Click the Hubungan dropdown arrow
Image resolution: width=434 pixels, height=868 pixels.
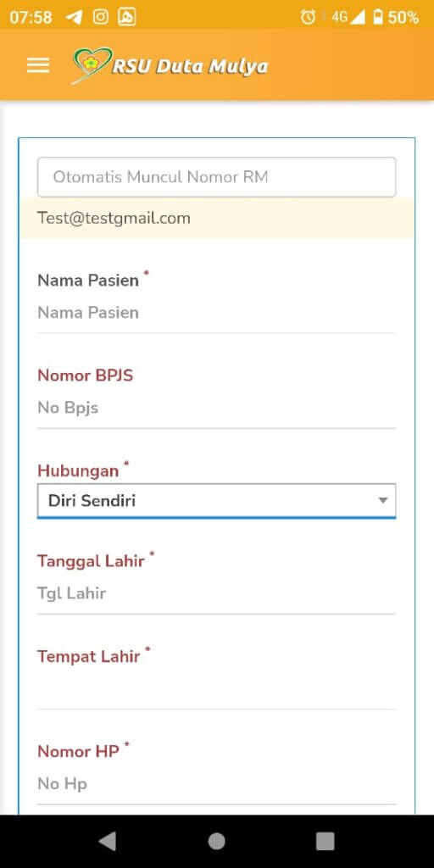tap(382, 500)
